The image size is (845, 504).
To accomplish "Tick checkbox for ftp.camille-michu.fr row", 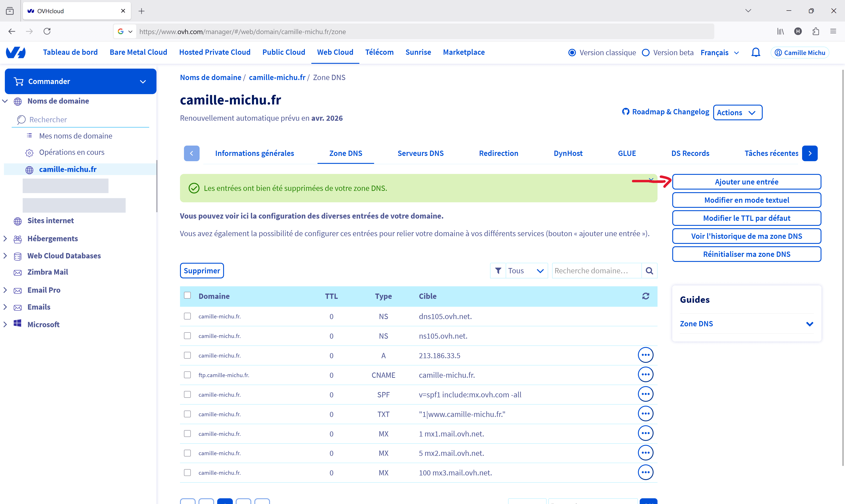I will [x=187, y=375].
